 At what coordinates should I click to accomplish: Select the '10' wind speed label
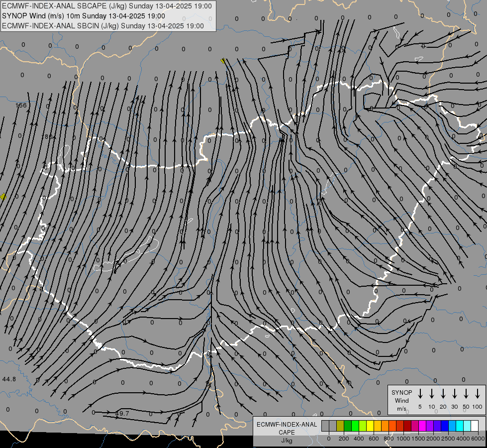432,407
